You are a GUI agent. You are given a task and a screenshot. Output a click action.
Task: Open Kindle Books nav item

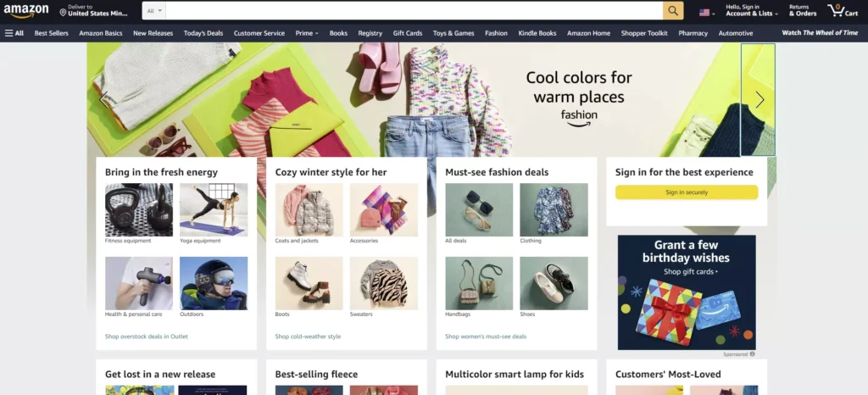(x=537, y=33)
